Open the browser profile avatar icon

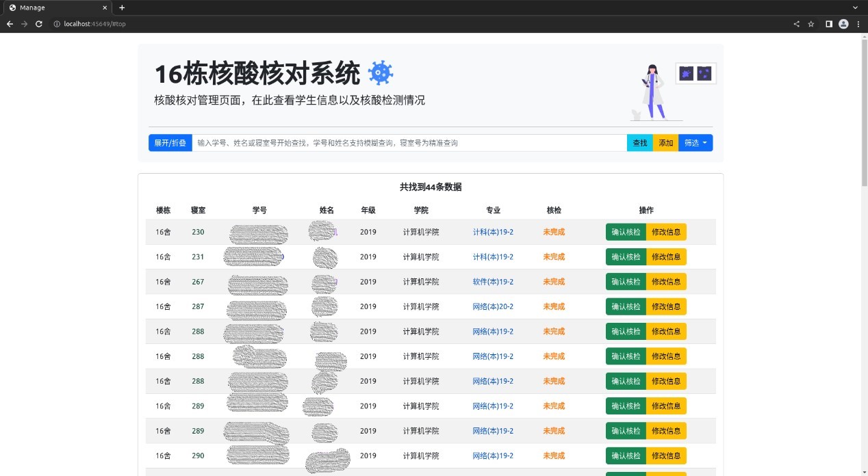point(843,24)
